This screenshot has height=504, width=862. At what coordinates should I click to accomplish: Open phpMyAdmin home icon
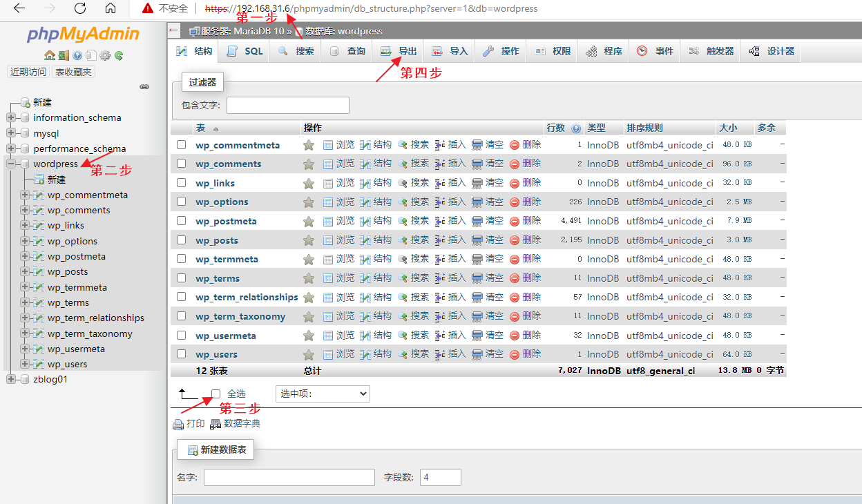[x=49, y=56]
